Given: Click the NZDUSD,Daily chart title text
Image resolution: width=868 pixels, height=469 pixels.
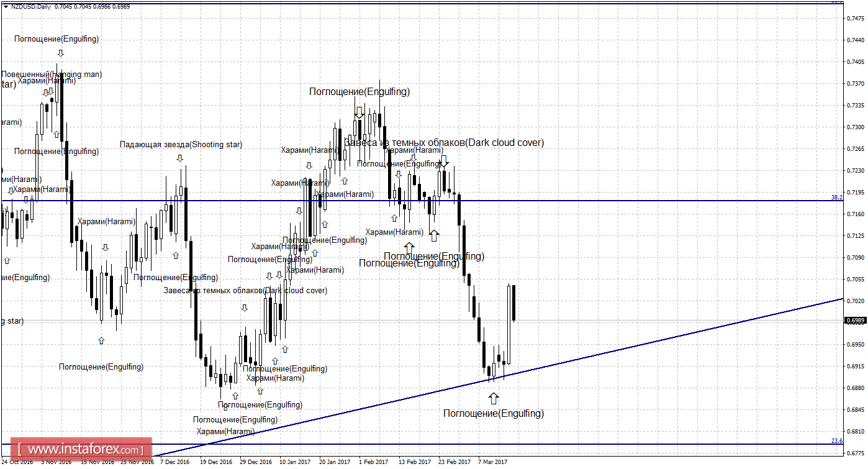Looking at the screenshot, I should click(31, 6).
